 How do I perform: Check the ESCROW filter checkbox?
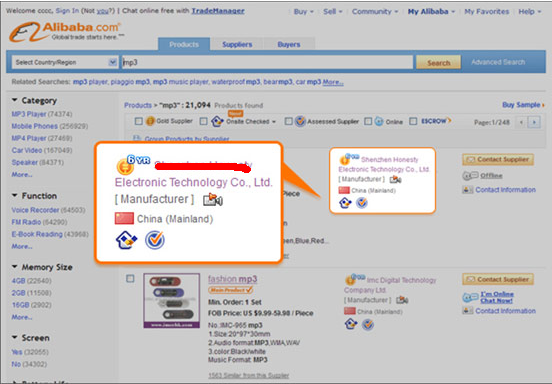pyautogui.click(x=413, y=121)
